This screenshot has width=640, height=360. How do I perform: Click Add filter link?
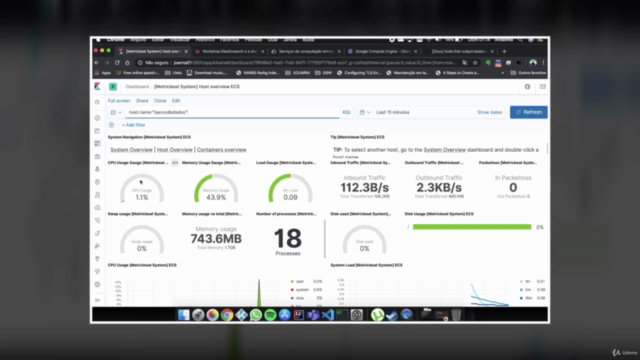(x=133, y=125)
